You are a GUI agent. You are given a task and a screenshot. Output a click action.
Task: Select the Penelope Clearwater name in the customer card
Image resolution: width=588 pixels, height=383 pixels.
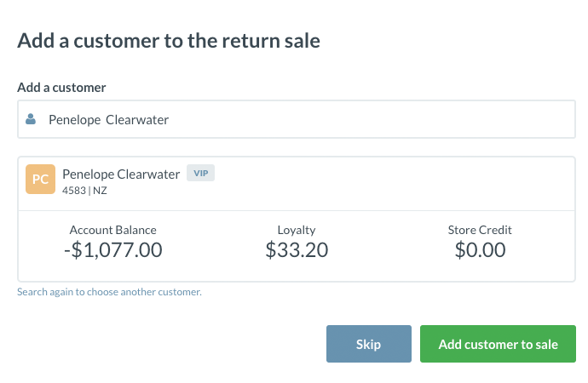[x=121, y=174]
